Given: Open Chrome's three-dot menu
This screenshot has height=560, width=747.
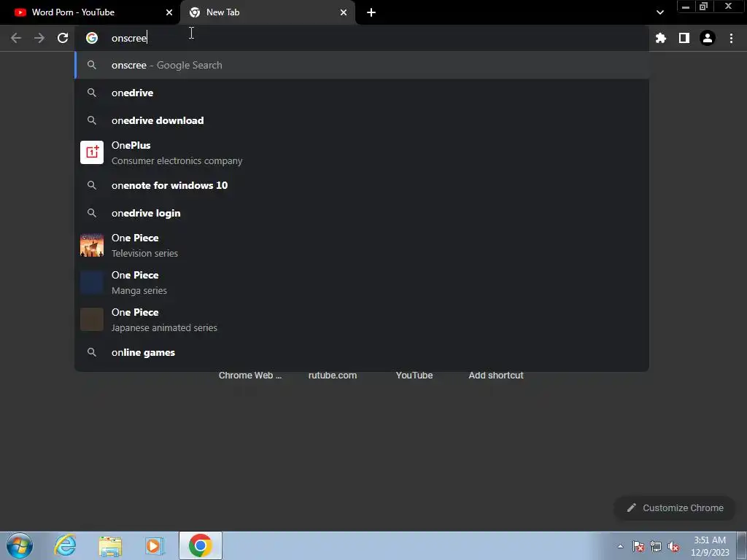Looking at the screenshot, I should [731, 38].
